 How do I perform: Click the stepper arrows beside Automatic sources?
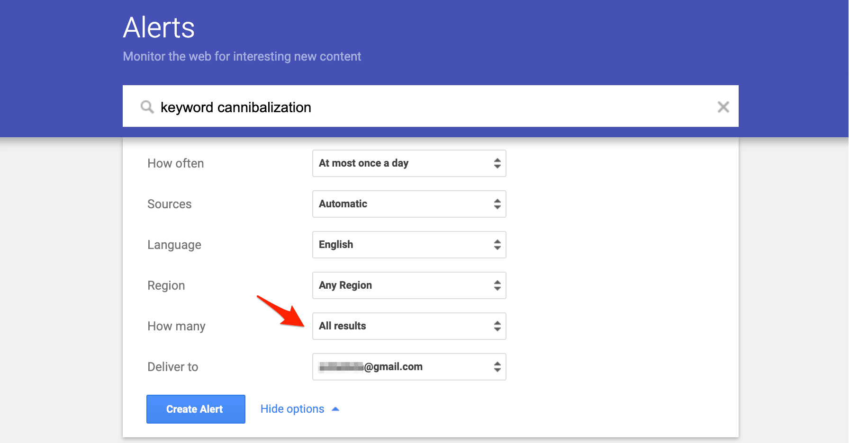tap(497, 204)
